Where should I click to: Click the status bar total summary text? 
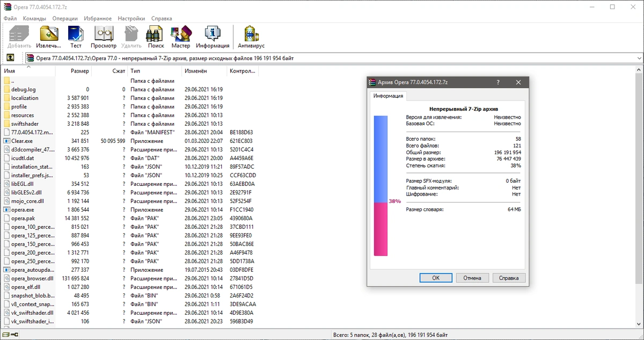point(390,335)
